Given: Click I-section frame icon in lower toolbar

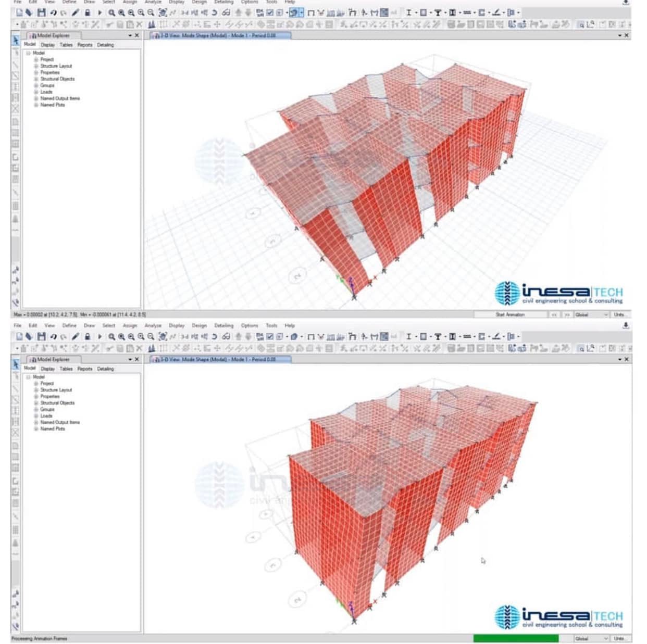Looking at the screenshot, I should click(x=408, y=336).
